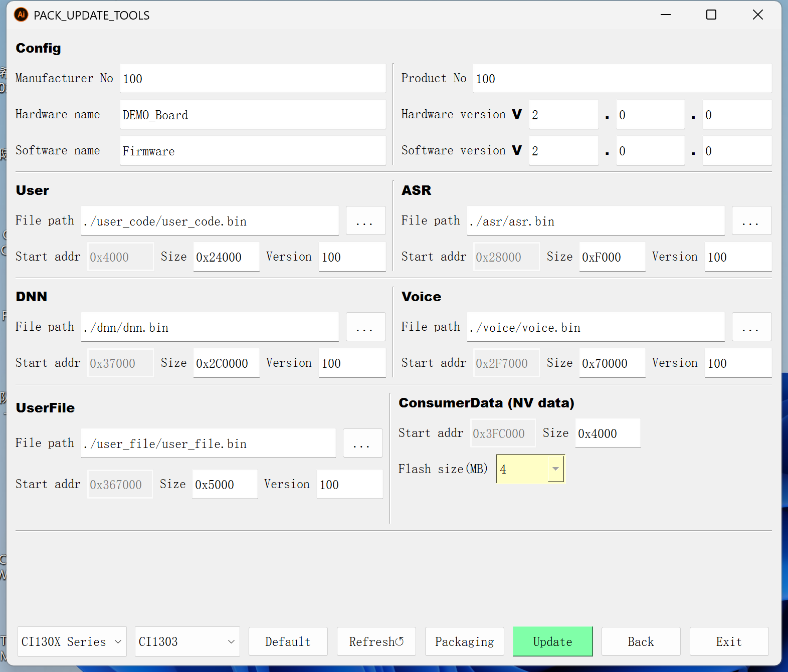Reset settings with the Default button

click(x=288, y=641)
